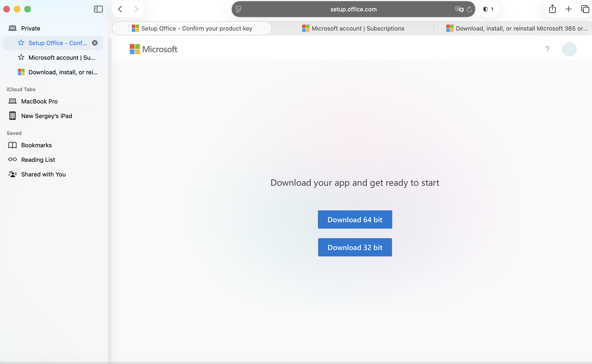This screenshot has height=364, width=592.
Task: Close the Setup Office sidebar tab
Action: pos(95,43)
